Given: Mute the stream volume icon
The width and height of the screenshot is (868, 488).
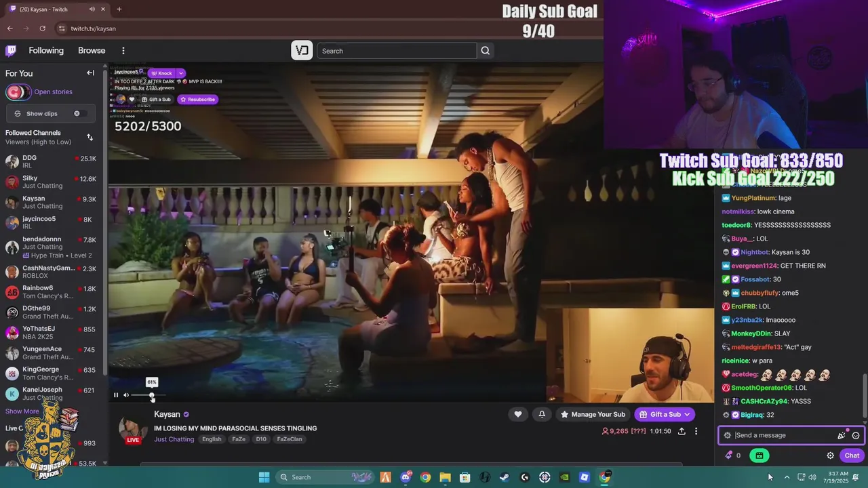Looking at the screenshot, I should [x=126, y=395].
